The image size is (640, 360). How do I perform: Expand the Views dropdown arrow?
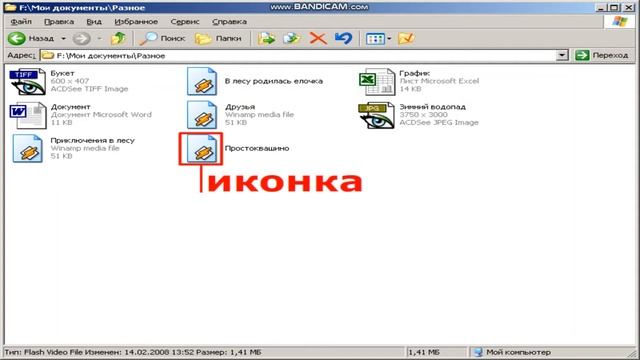pyautogui.click(x=389, y=39)
